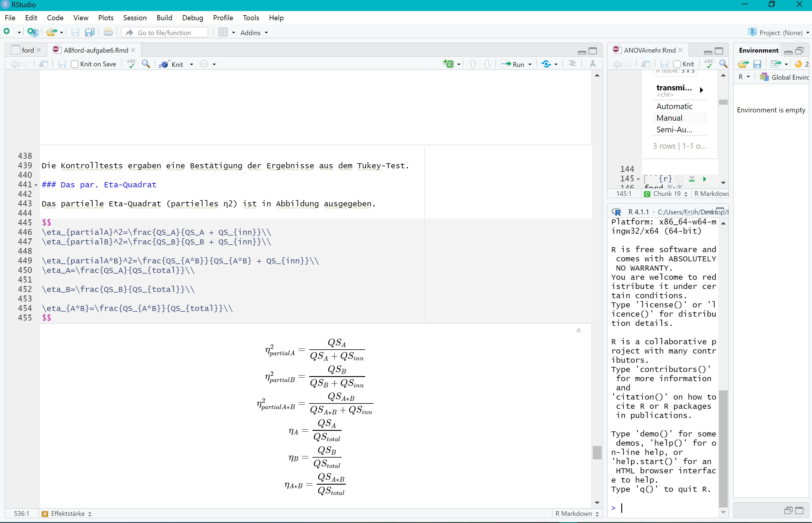The height and width of the screenshot is (523, 812).
Task: Save workspace disk icon in Environment
Action: point(757,64)
